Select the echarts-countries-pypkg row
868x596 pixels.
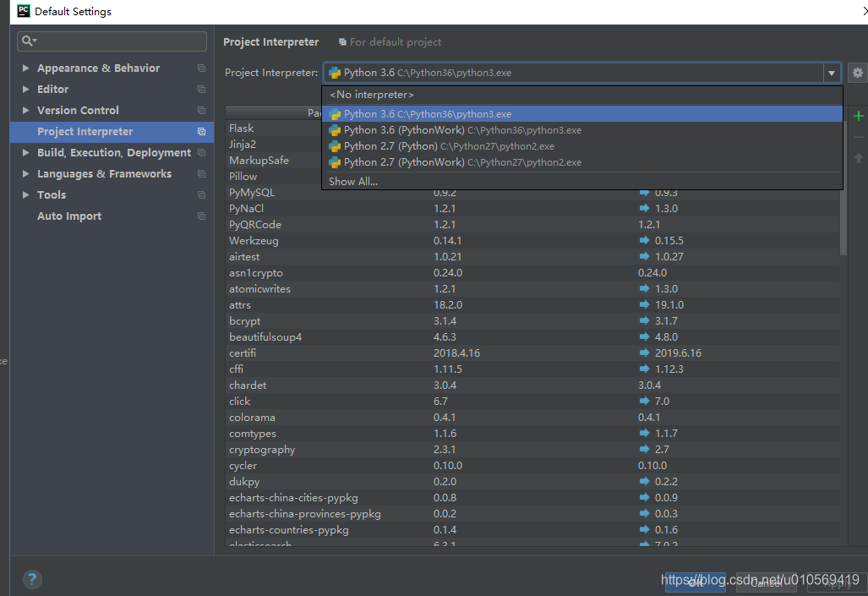click(532, 529)
